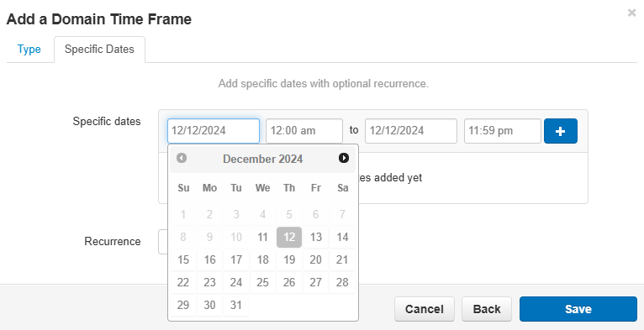644x330 pixels.
Task: Click the start date field 12/12/2024
Action: pyautogui.click(x=214, y=131)
